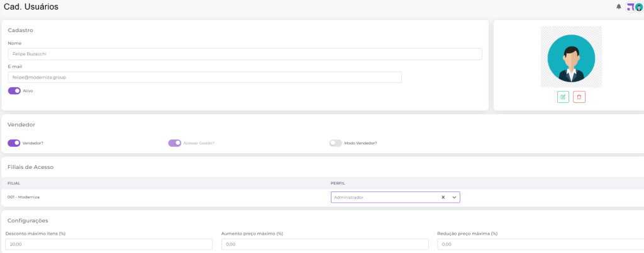Open the notifications bell icon
Viewport: 644px width, 253px height.
click(619, 6)
